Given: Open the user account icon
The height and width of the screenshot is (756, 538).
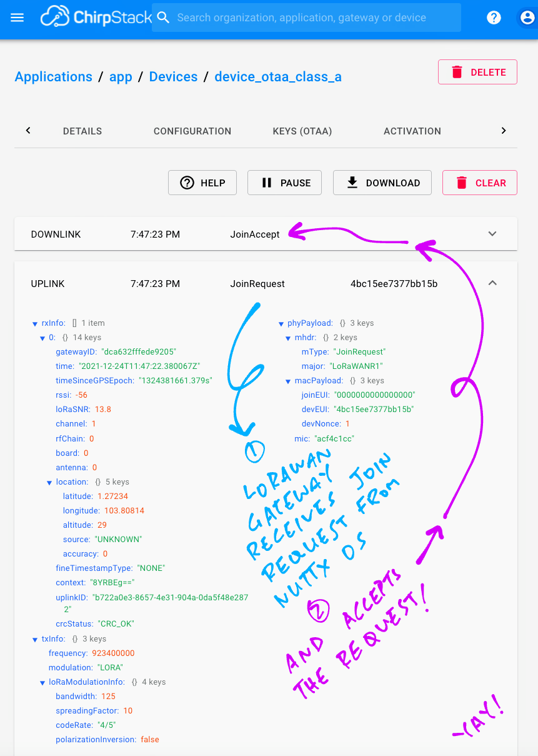Looking at the screenshot, I should [x=527, y=17].
